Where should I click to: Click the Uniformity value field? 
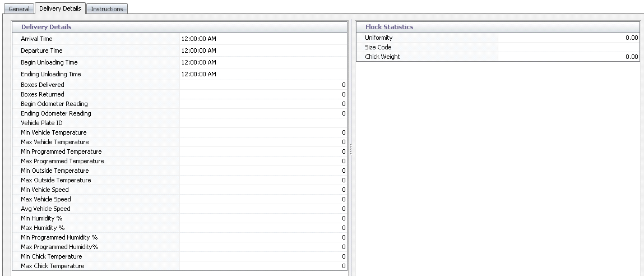tap(568, 38)
